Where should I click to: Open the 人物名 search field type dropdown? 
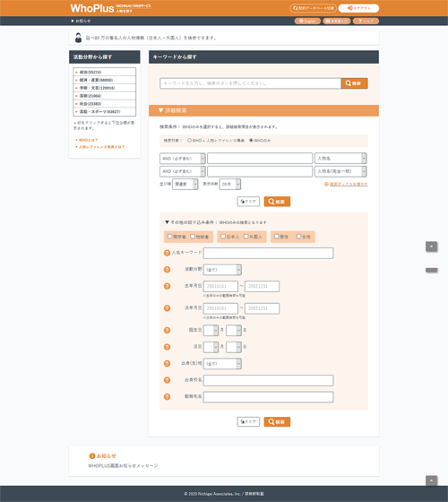340,159
